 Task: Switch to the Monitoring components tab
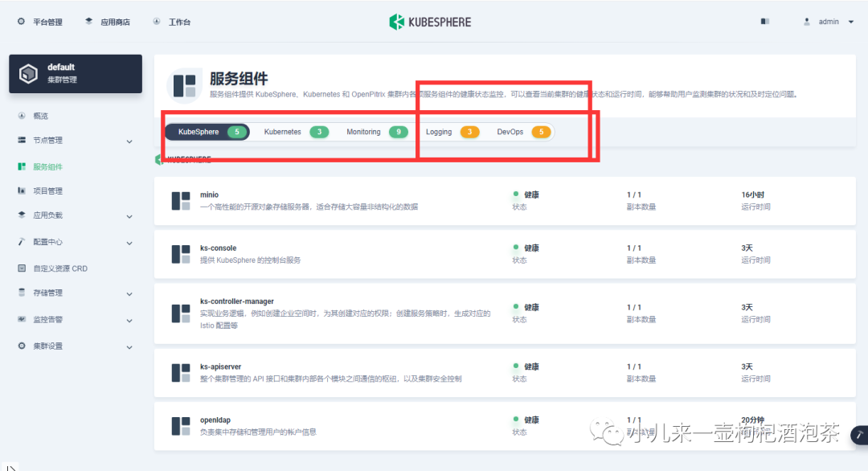pos(376,132)
